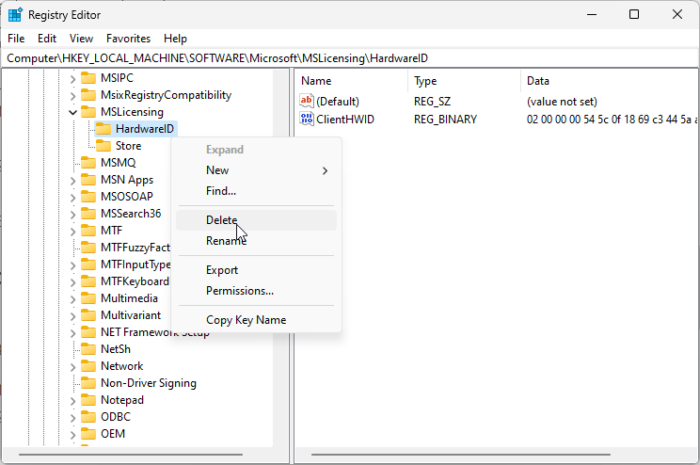Click the HardwareID folder icon
The width and height of the screenshot is (700, 465).
click(x=104, y=129)
